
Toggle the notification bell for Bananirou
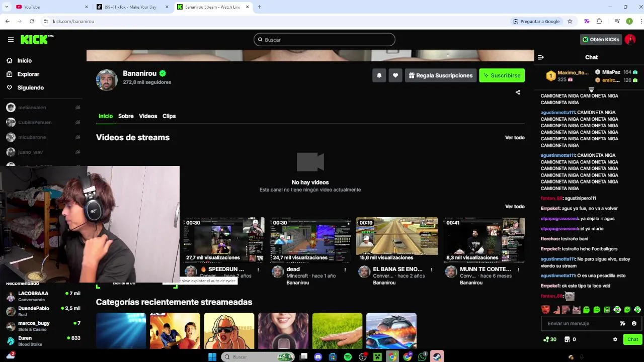point(379,75)
